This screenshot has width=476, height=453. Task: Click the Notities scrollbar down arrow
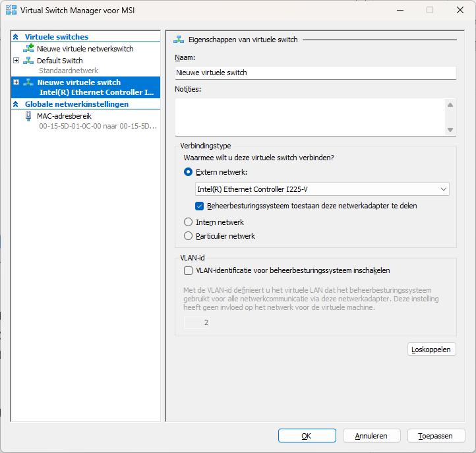coord(450,130)
